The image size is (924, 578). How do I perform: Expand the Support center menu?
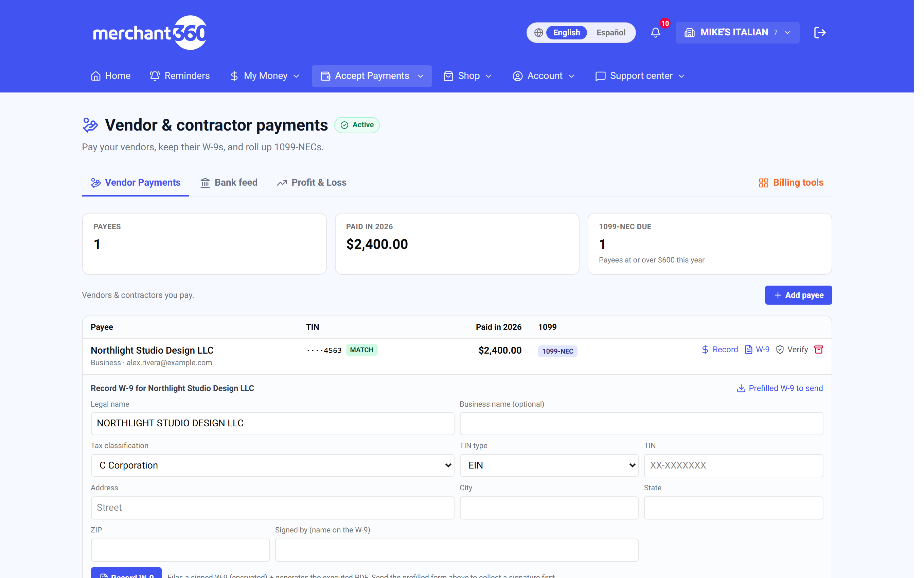640,76
